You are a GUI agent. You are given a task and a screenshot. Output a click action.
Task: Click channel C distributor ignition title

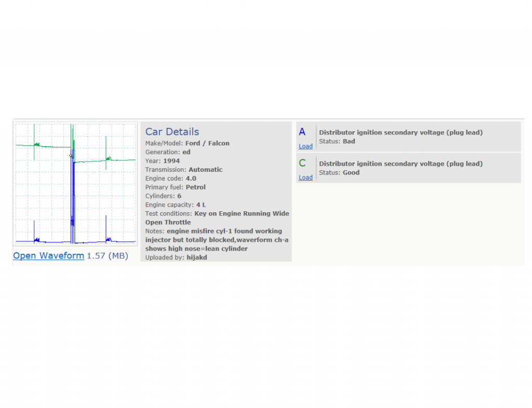point(401,164)
